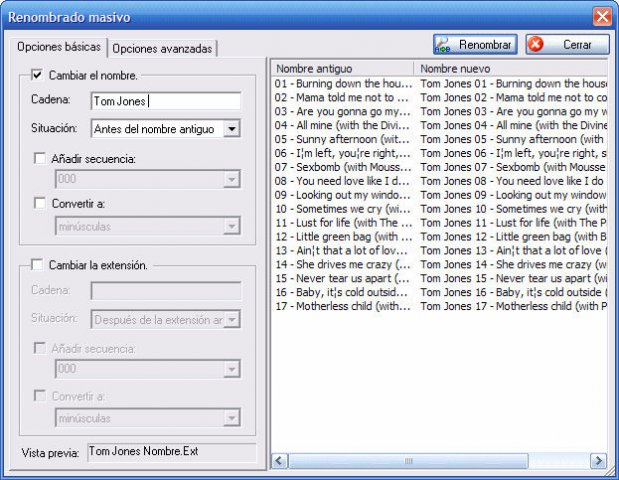Select row 15 - Never tear us apart
The width and height of the screenshot is (619, 480).
coord(343,278)
